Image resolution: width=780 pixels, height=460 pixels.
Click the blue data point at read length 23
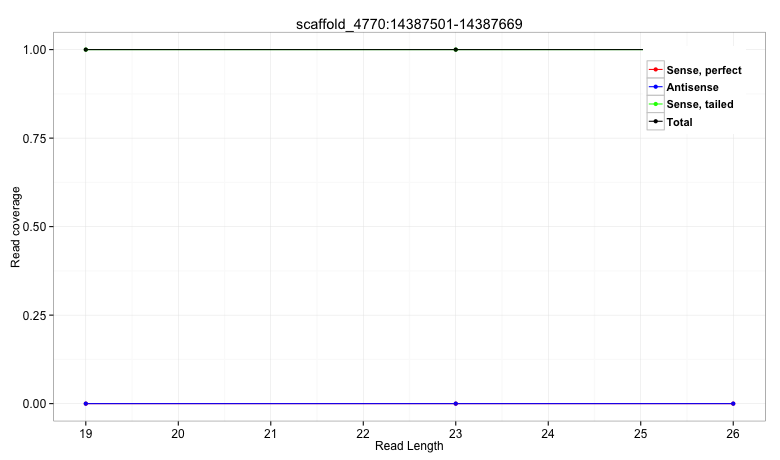456,403
